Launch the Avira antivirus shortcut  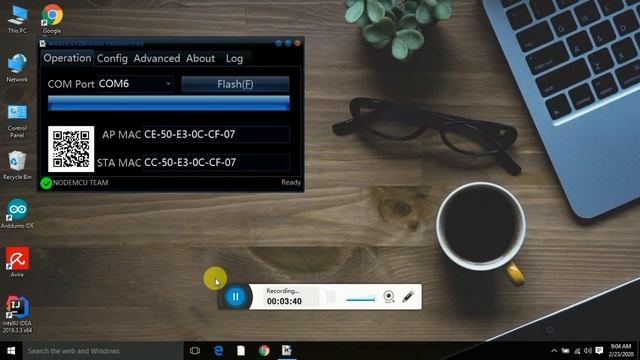click(x=17, y=261)
